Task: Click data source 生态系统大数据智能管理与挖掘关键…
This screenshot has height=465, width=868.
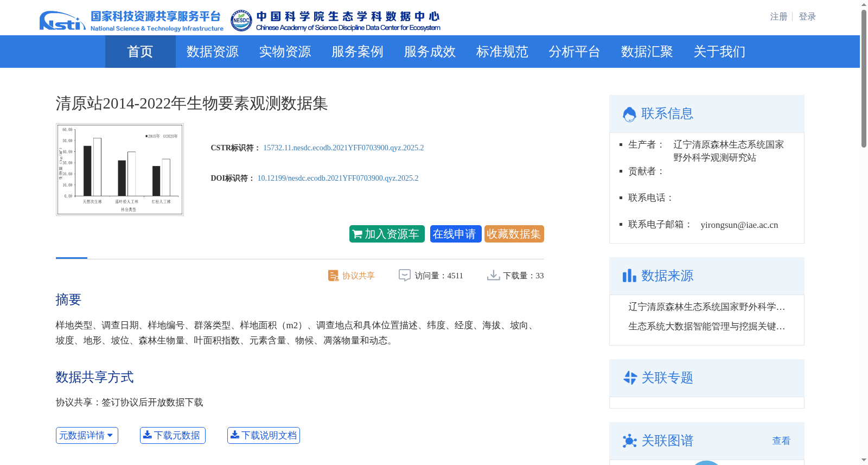Action: 707,327
